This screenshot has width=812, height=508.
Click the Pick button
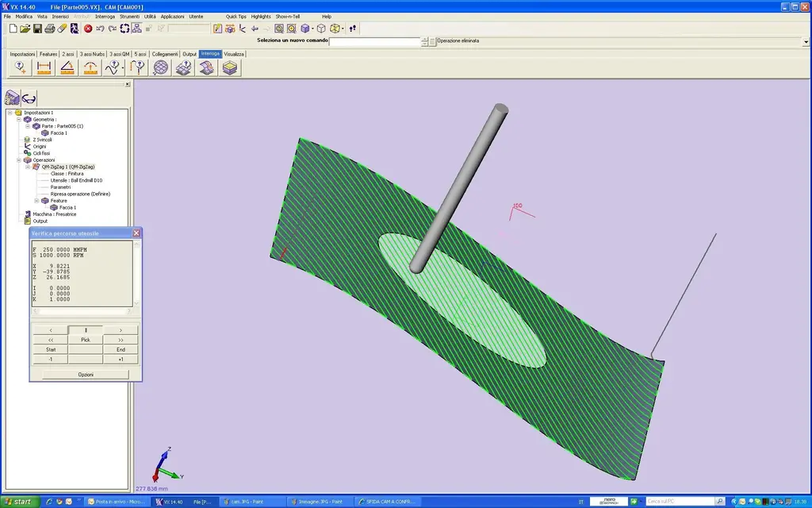coord(86,340)
